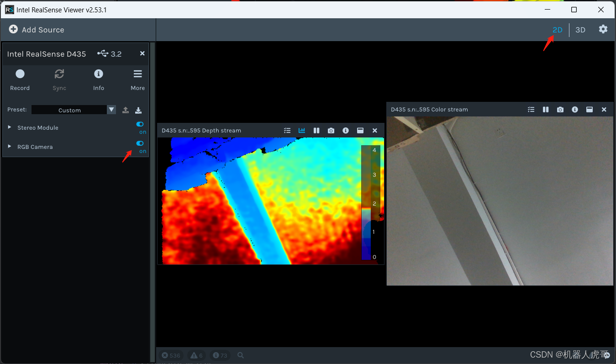Maximize the RealSense Viewer window
This screenshot has height=364, width=616.
tap(574, 10)
